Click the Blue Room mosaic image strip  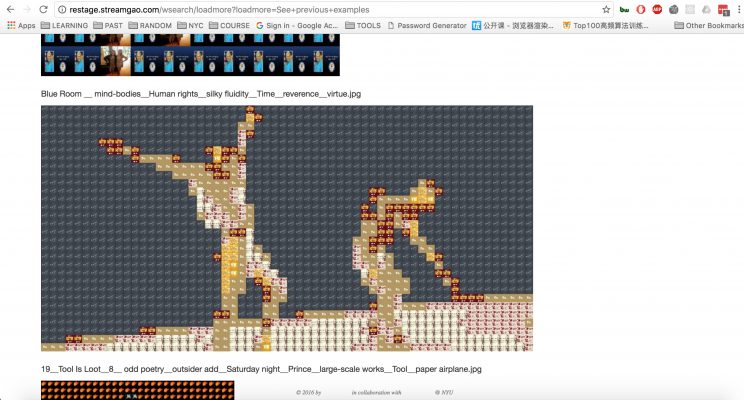coord(190,55)
